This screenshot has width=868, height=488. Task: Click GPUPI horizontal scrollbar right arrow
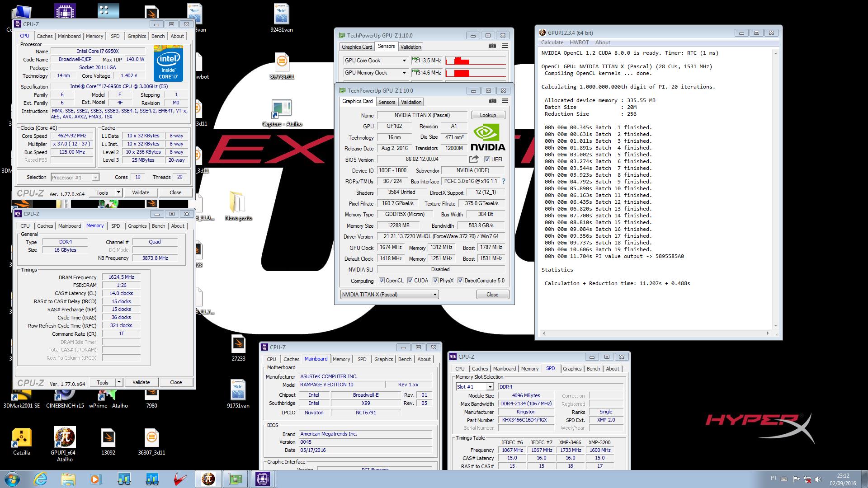[768, 333]
